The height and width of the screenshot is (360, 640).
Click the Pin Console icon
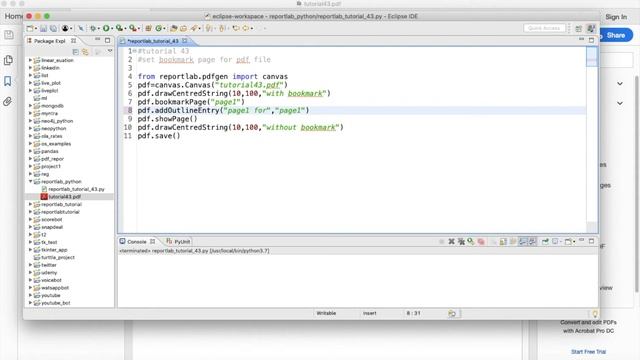coord(545,242)
